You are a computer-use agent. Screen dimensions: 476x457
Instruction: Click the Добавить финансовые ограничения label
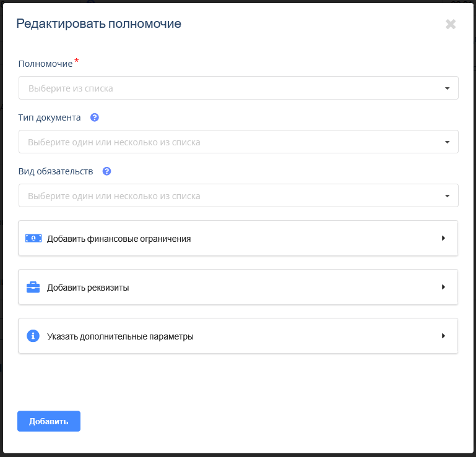click(x=119, y=239)
